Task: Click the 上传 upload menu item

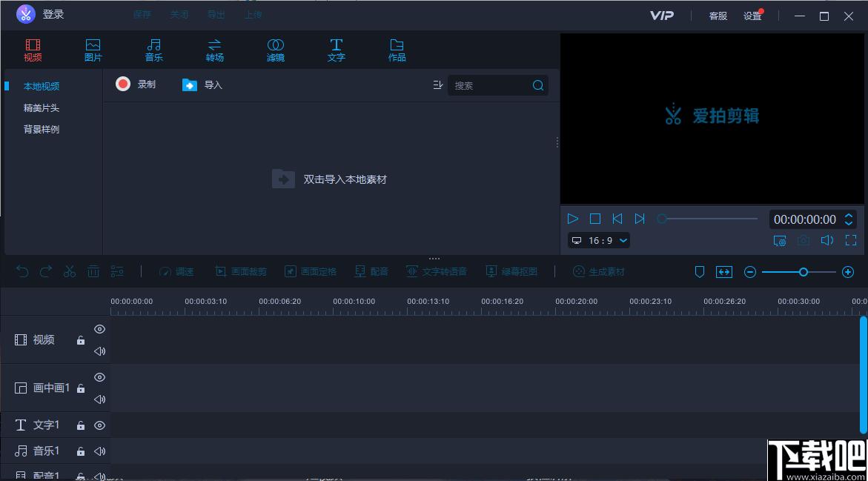Action: tap(253, 14)
